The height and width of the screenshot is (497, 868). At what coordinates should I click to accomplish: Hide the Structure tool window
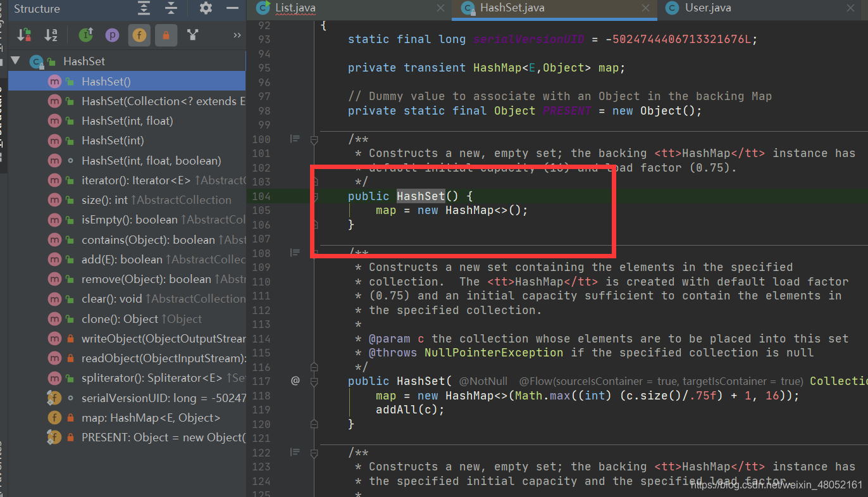pyautogui.click(x=233, y=8)
